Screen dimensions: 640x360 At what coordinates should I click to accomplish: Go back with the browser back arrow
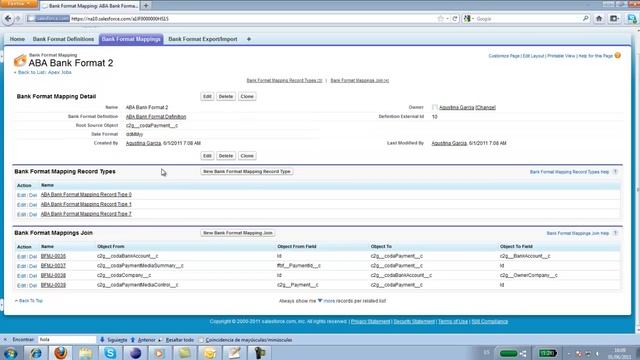[x=8, y=18]
